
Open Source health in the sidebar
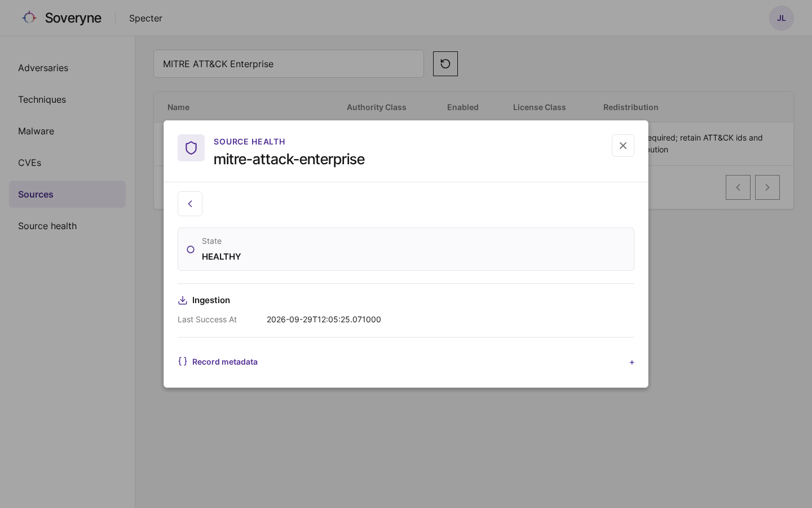67,226
